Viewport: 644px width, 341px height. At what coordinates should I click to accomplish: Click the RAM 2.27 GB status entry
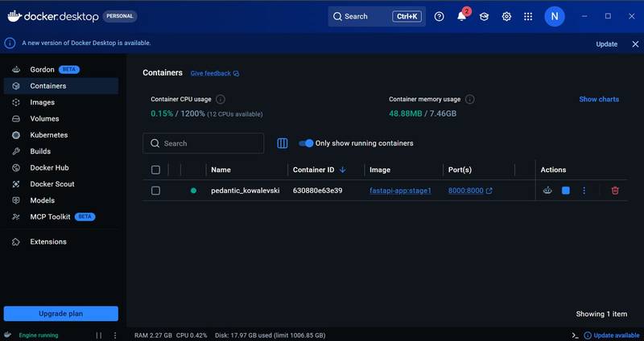[153, 335]
